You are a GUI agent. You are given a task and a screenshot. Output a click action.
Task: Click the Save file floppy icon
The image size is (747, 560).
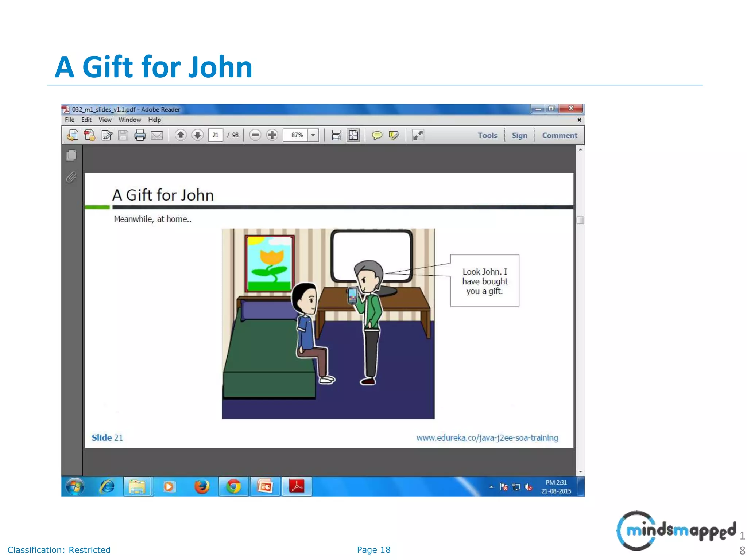tap(123, 135)
